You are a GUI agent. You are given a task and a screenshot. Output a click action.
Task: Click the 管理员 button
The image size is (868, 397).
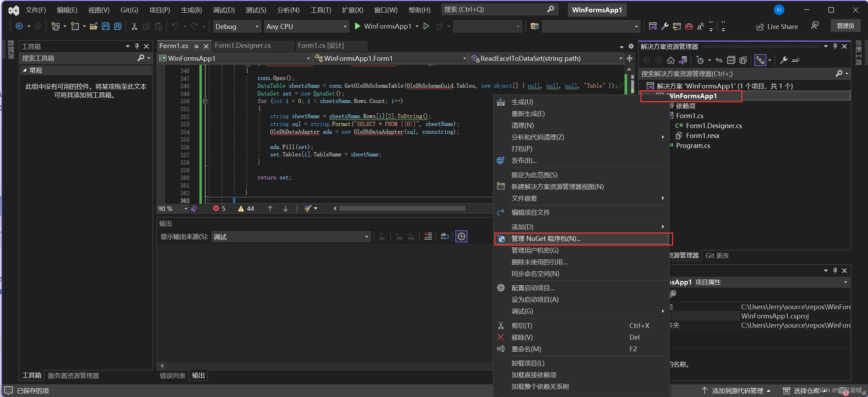[845, 26]
